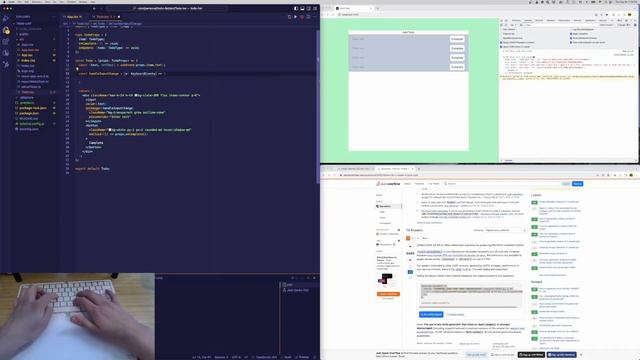Toggle the Hide network checkbox in console settings
The width and height of the screenshot is (640, 360).
(x=502, y=29)
